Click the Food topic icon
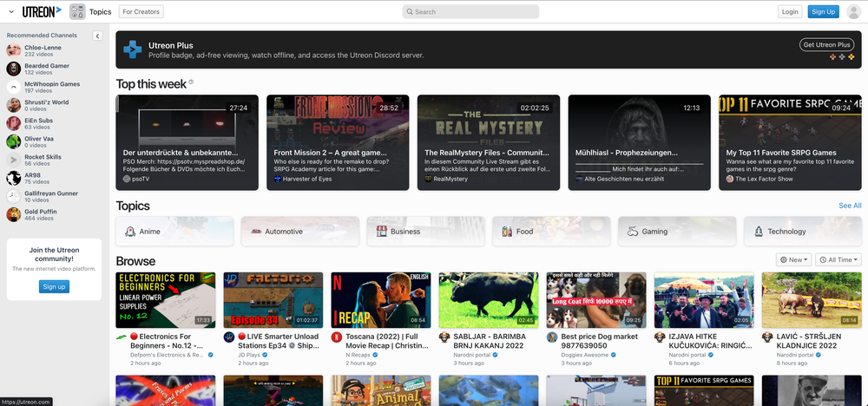The width and height of the screenshot is (868, 406). [x=507, y=232]
